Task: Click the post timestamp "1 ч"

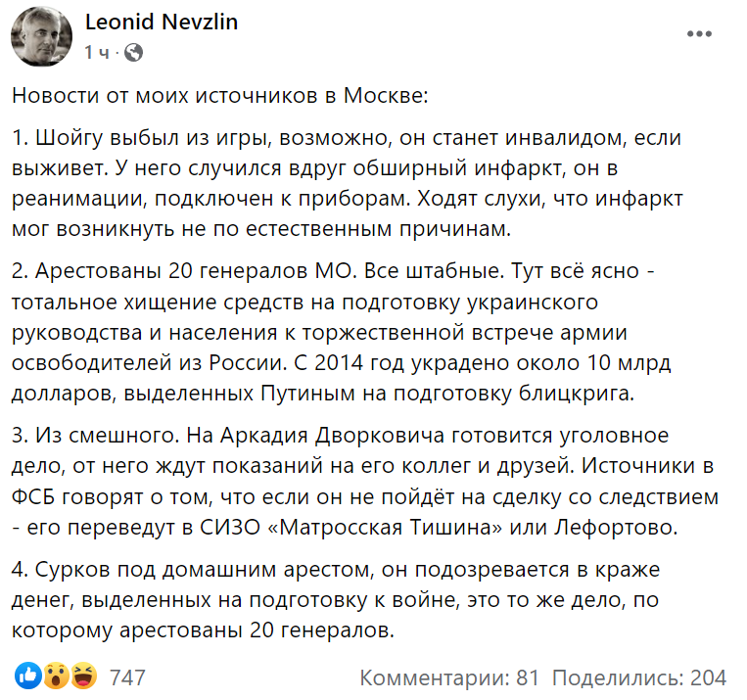Action: click(98, 52)
